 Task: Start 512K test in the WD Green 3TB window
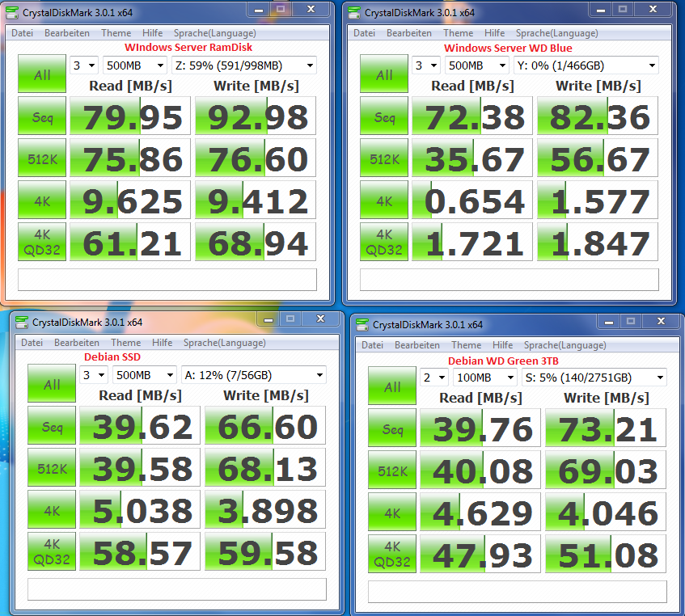click(x=392, y=470)
